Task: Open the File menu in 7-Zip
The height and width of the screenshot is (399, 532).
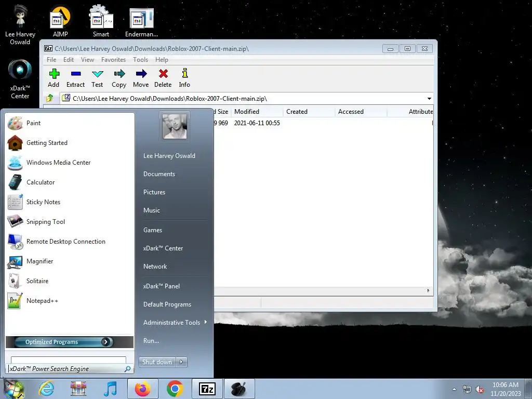Action: coord(51,60)
